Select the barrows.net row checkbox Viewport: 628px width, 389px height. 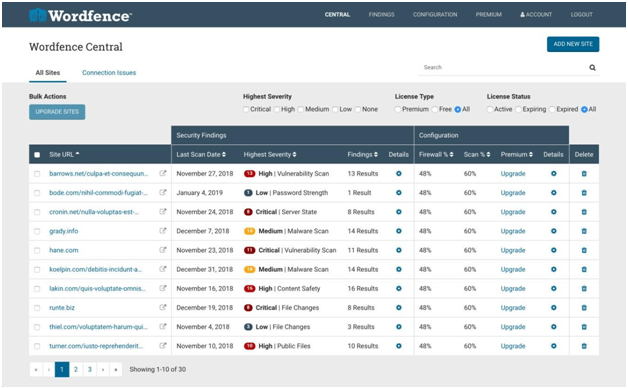click(x=37, y=174)
